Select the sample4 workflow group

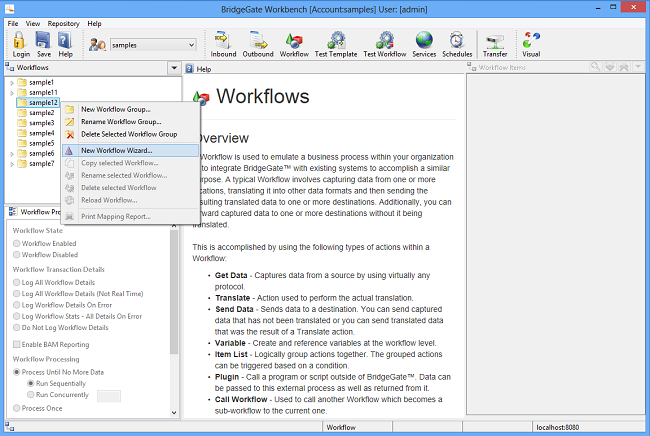click(x=41, y=133)
